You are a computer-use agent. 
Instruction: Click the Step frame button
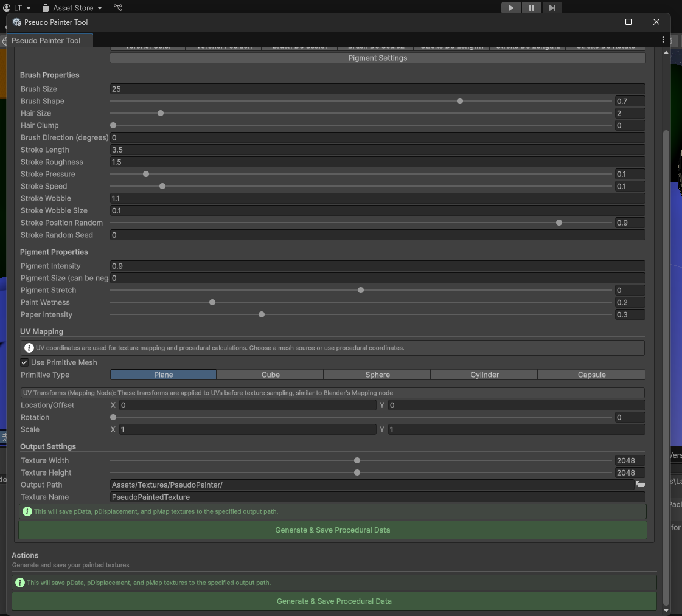point(552,8)
